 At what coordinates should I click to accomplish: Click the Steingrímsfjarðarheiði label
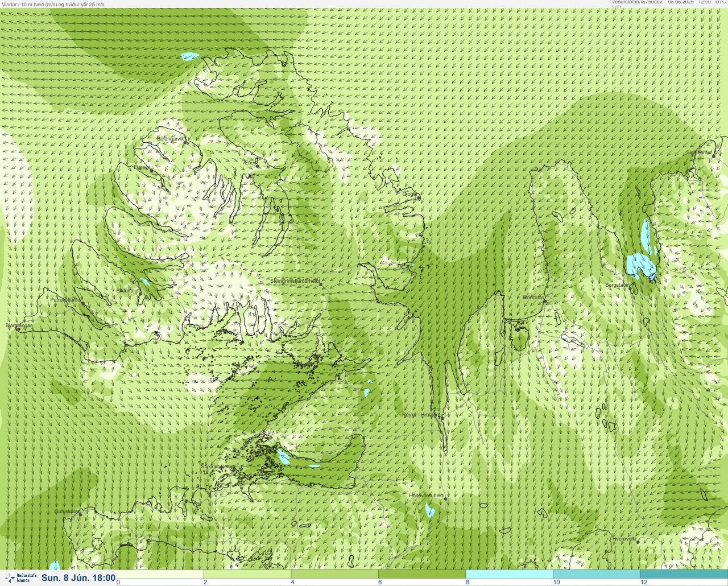tap(294, 281)
